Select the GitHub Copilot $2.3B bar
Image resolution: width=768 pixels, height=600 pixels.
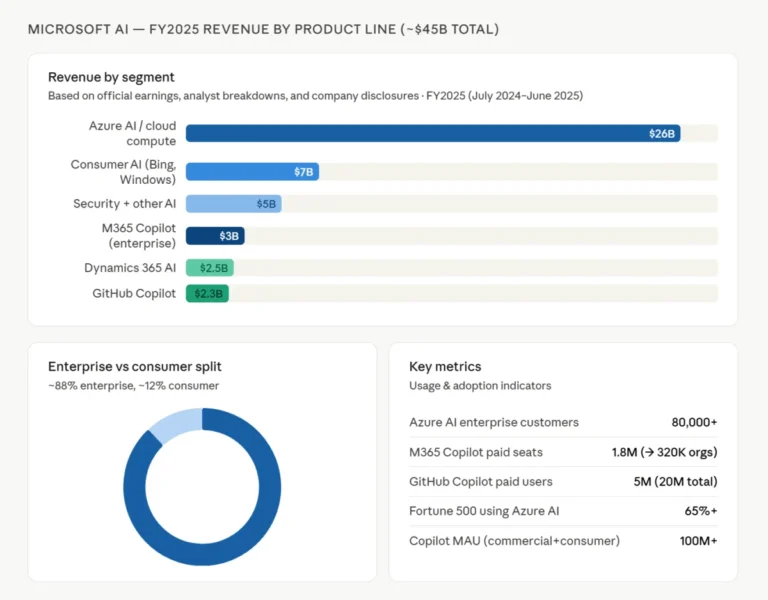click(x=207, y=293)
